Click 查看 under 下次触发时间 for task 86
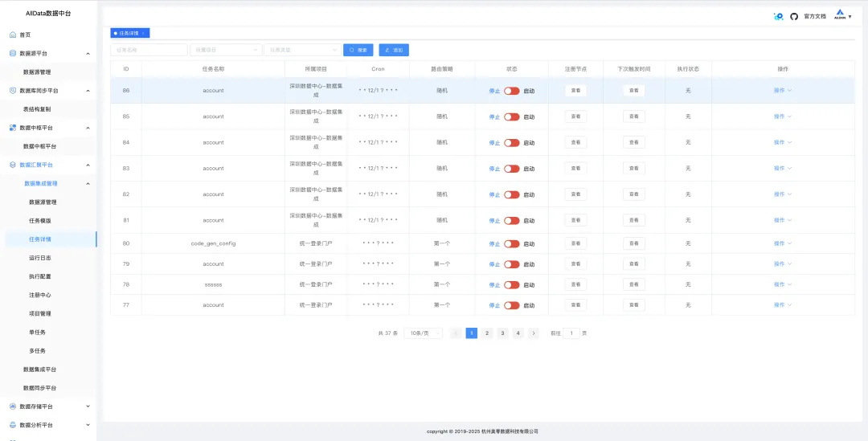The image size is (868, 441). [x=634, y=90]
